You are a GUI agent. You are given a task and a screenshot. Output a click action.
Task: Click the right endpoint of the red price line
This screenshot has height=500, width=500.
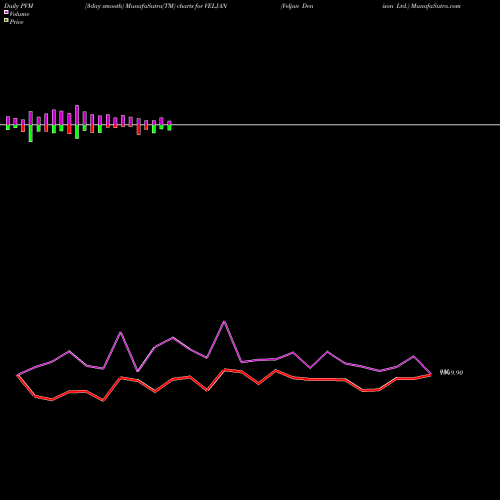[x=431, y=375]
